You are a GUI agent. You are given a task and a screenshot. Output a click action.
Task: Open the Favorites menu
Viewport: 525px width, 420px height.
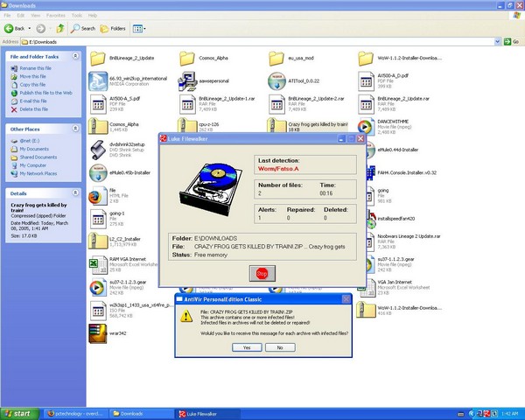[x=56, y=16]
